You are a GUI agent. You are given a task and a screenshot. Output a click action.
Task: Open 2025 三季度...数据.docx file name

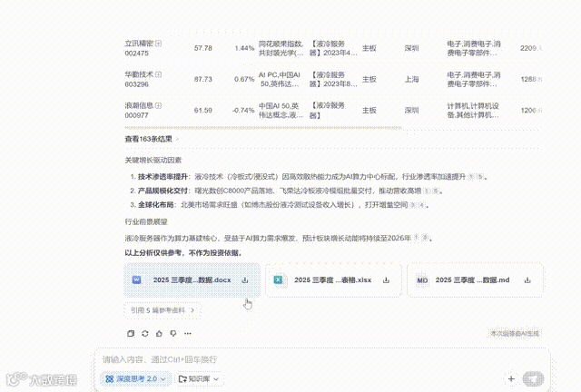[192, 280]
